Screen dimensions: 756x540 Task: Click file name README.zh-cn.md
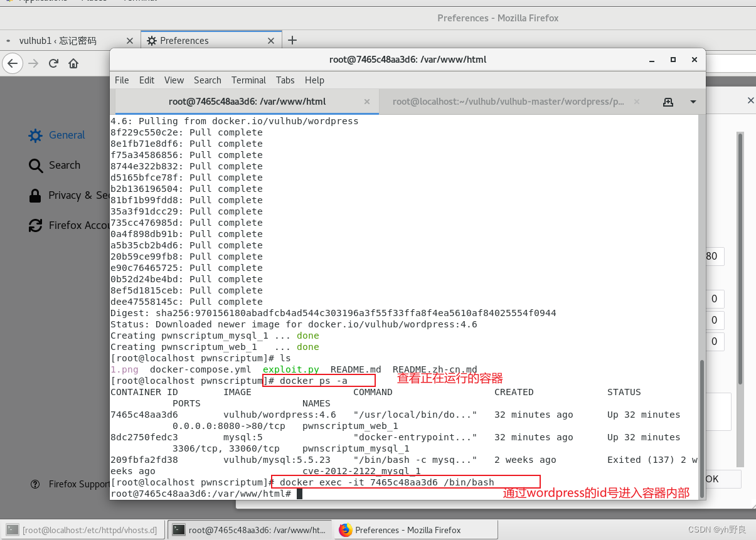(x=435, y=369)
